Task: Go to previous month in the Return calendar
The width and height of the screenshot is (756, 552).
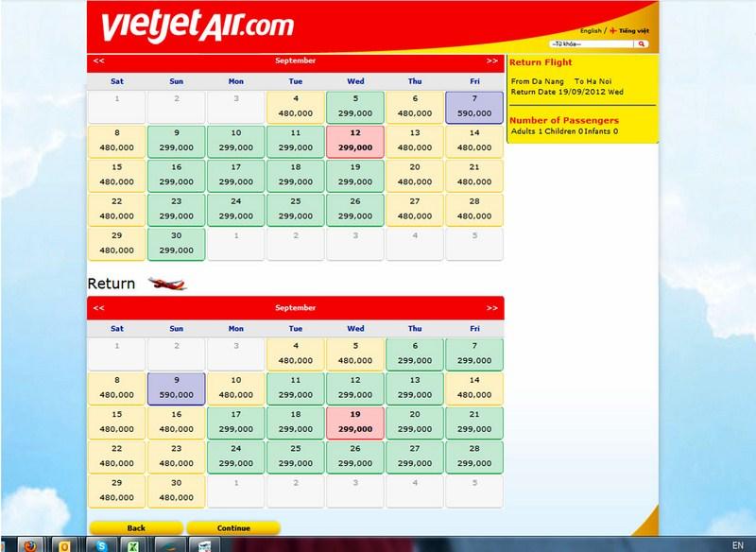Action: pyautogui.click(x=98, y=308)
